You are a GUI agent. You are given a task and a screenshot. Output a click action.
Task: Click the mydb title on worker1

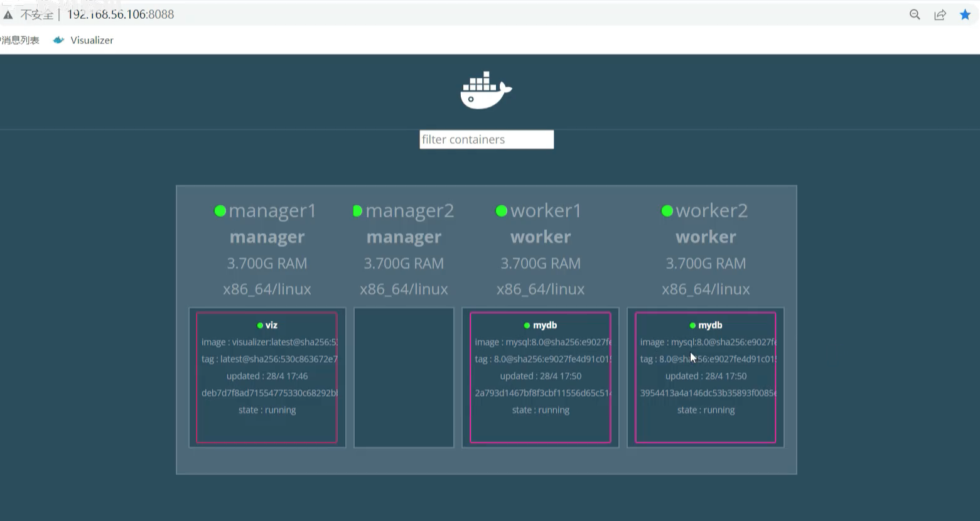(x=545, y=325)
